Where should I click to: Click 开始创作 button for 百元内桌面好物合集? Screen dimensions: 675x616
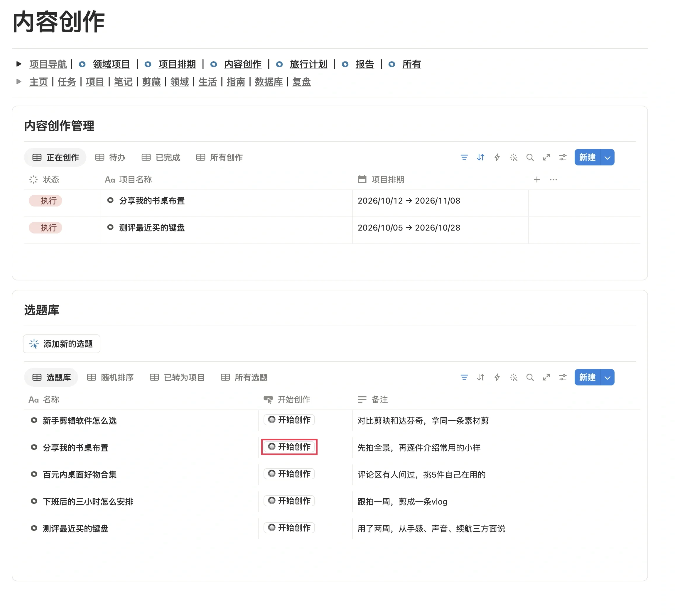click(x=289, y=473)
